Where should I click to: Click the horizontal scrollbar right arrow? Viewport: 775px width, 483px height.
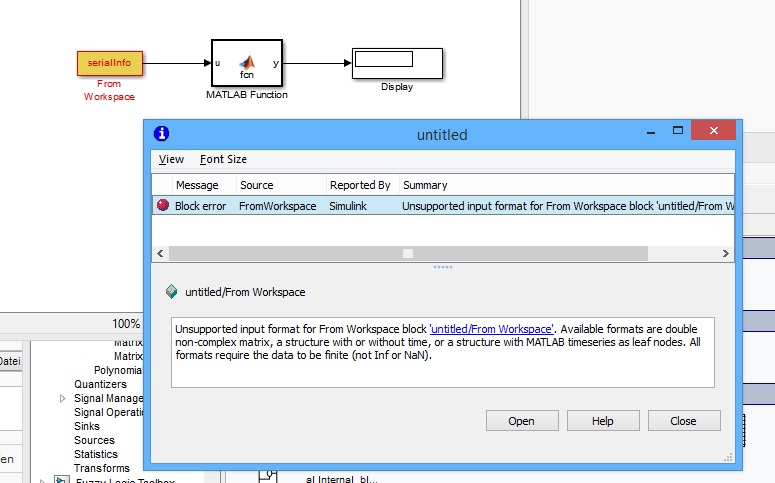click(727, 254)
